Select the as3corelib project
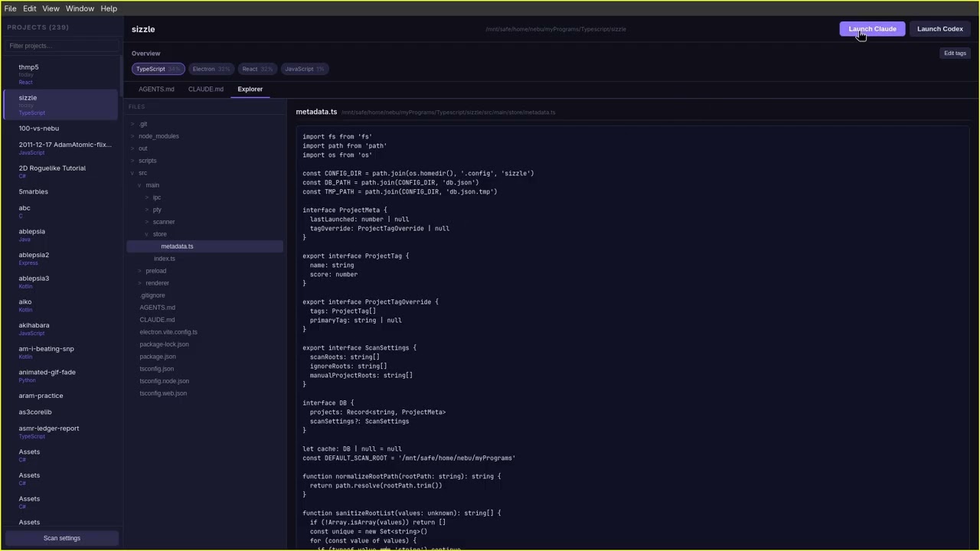This screenshot has height=551, width=980. [x=61, y=412]
